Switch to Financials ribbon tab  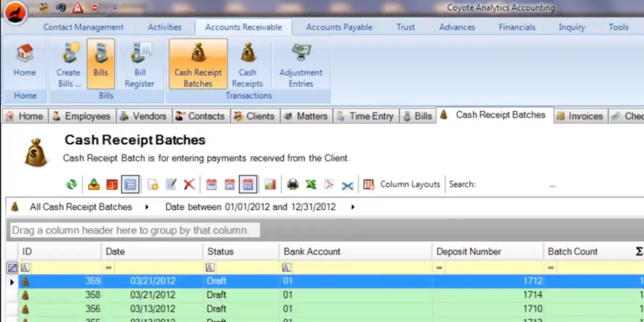[517, 27]
